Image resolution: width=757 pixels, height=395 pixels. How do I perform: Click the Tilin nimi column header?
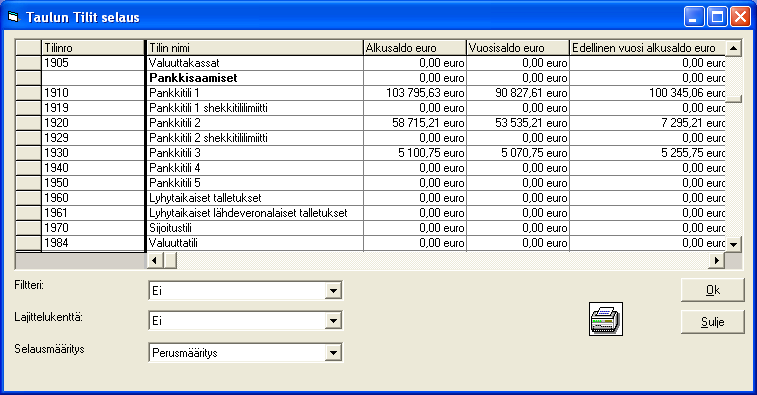254,48
